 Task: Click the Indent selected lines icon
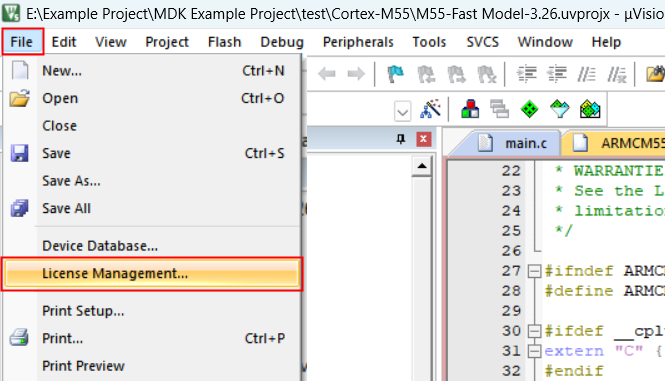coord(526,74)
